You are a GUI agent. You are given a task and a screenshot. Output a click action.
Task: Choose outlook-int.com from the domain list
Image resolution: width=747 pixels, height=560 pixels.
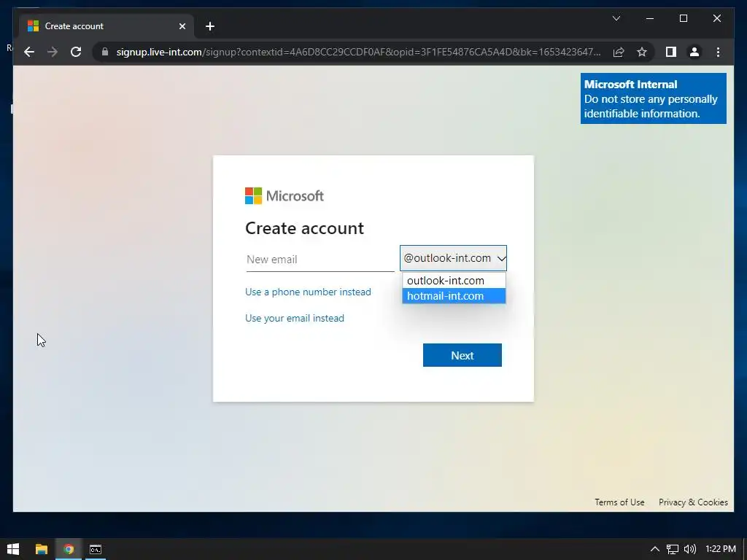click(454, 281)
